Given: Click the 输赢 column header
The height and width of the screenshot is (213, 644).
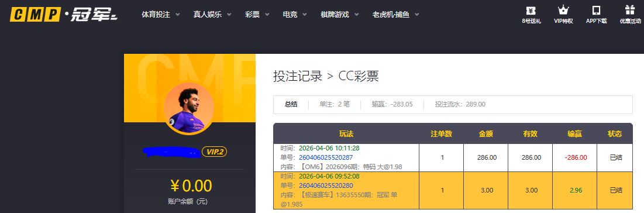Looking at the screenshot, I should click(x=574, y=133).
